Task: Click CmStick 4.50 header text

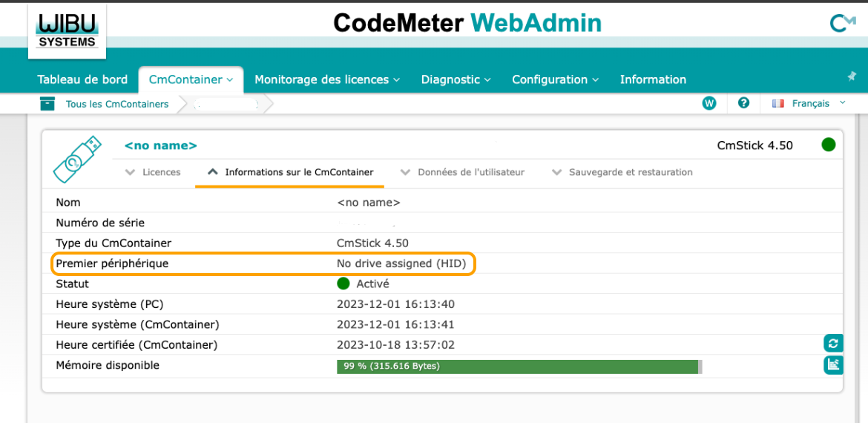Action: (x=754, y=145)
